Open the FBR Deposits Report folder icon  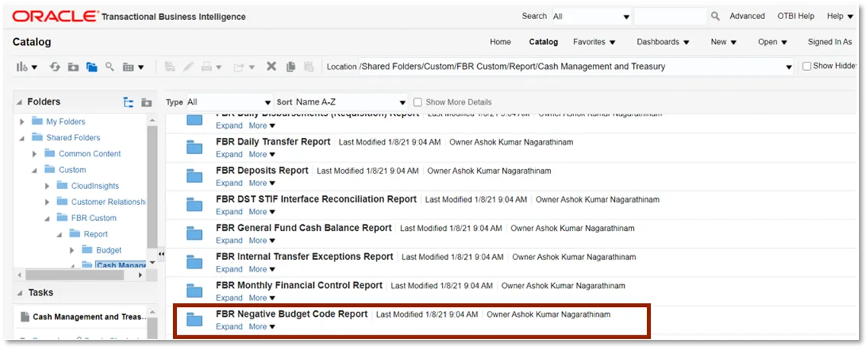coord(195,176)
